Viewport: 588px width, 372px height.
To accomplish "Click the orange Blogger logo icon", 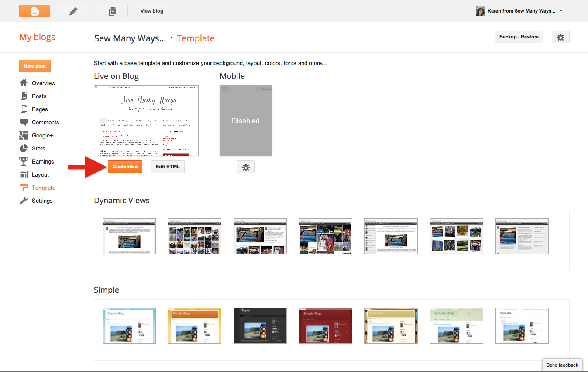I will (34, 11).
